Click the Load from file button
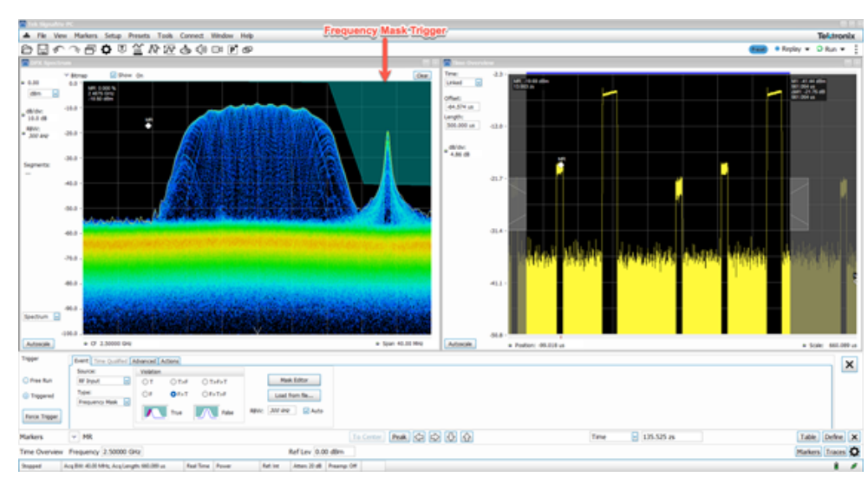Screen dimensions: 868x490 294,395
